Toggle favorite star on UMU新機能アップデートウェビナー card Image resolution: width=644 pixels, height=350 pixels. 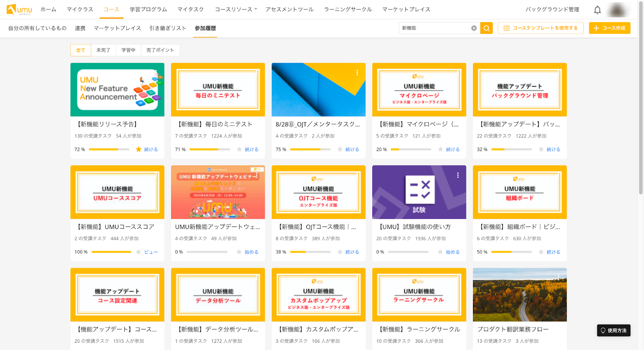239,252
